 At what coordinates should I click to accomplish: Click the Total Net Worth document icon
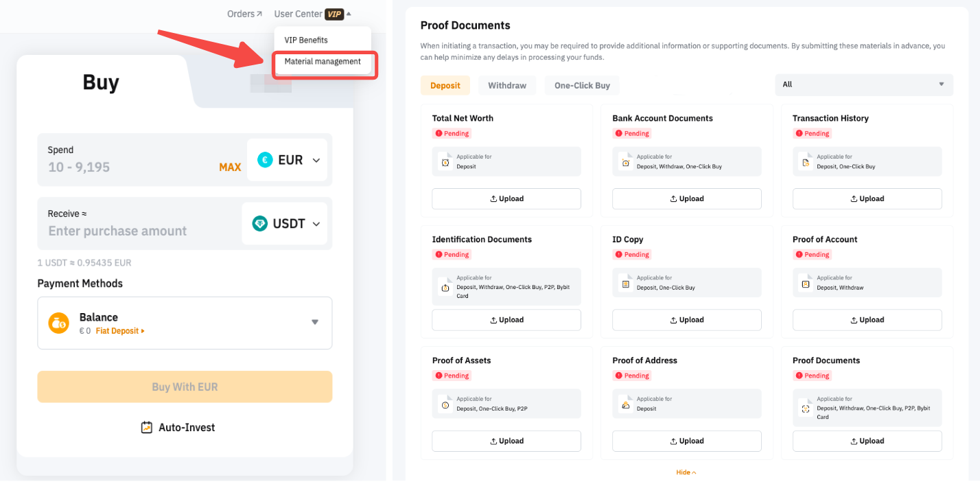coord(445,162)
